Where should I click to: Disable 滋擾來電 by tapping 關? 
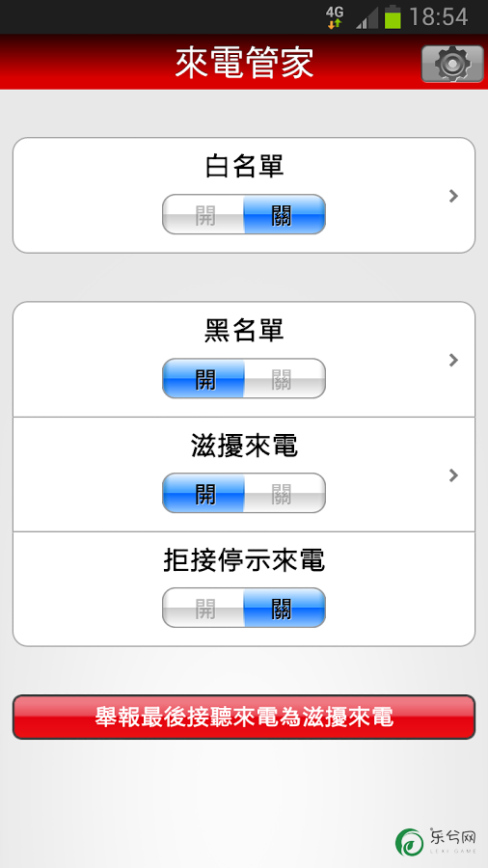(285, 493)
